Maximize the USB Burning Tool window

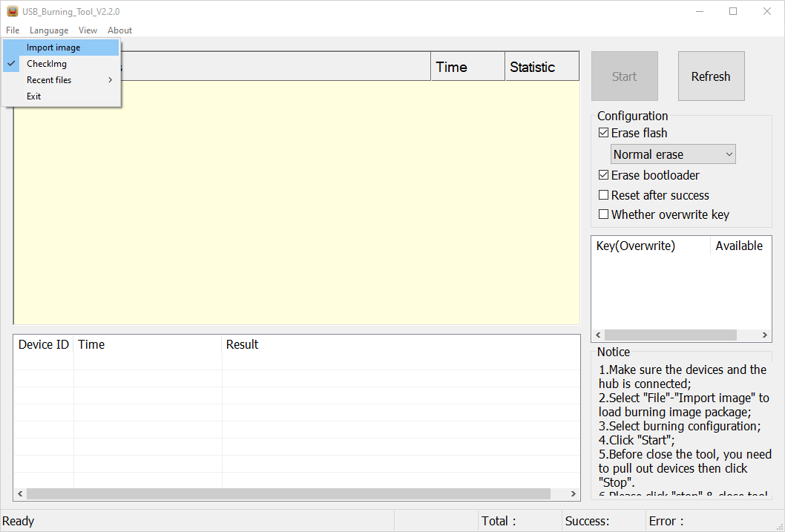tap(733, 12)
